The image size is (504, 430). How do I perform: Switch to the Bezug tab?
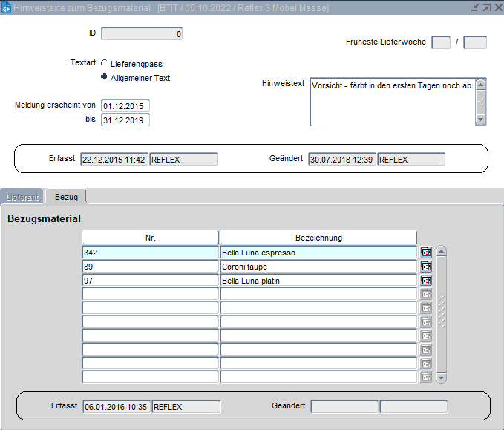pos(66,197)
